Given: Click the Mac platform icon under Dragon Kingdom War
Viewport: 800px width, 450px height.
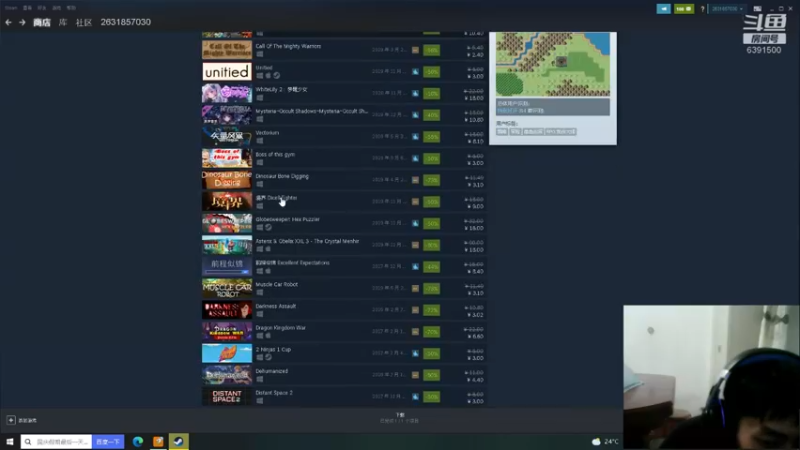Looking at the screenshot, I should tap(268, 336).
